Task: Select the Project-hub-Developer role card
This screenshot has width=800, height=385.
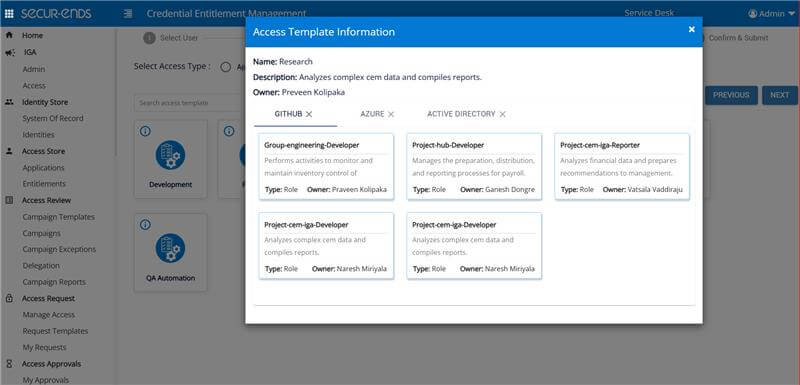Action: tap(474, 166)
